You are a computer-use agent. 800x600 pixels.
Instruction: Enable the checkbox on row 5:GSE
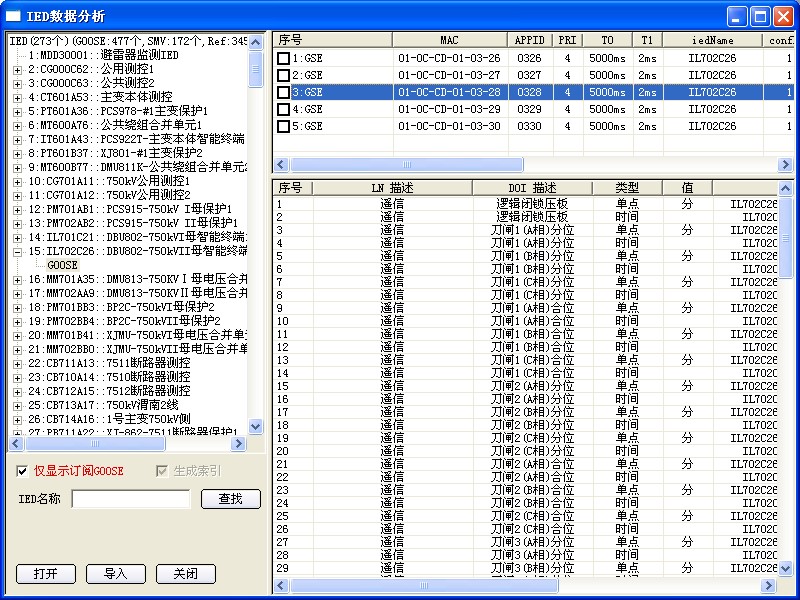click(x=284, y=126)
